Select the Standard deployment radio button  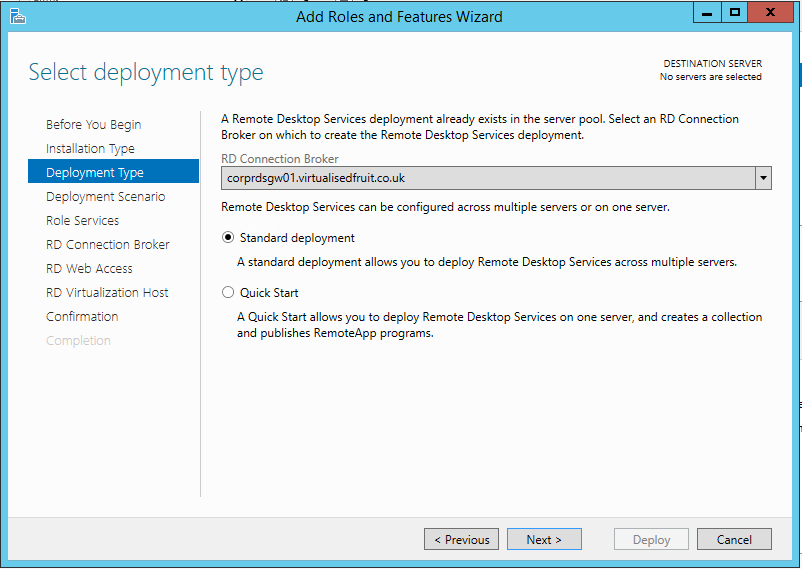(x=228, y=238)
